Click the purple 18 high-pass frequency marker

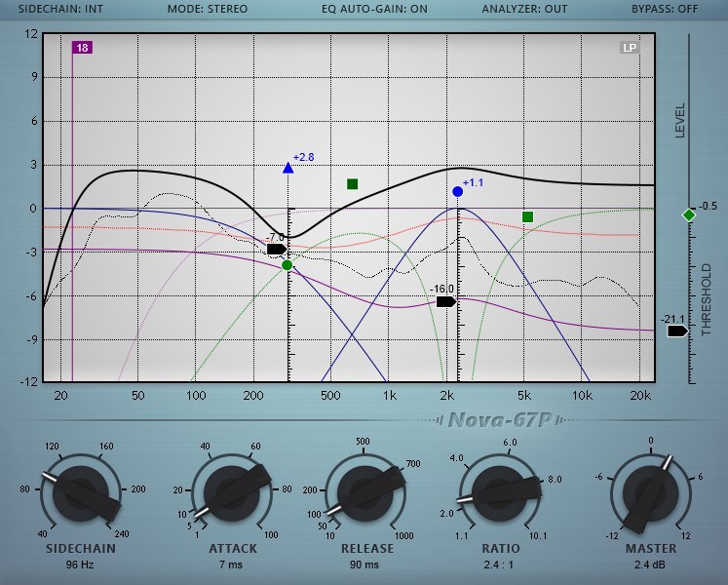pyautogui.click(x=82, y=48)
